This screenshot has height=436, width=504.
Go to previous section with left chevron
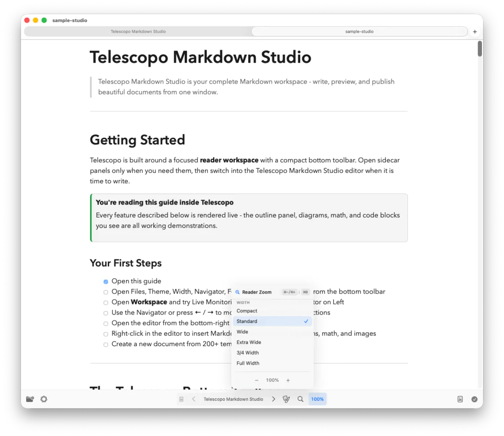pos(194,399)
